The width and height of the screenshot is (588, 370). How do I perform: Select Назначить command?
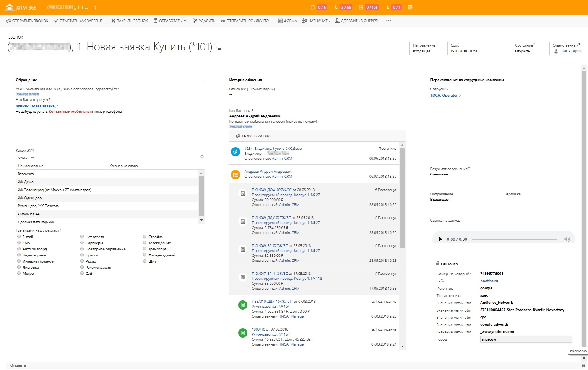point(316,21)
